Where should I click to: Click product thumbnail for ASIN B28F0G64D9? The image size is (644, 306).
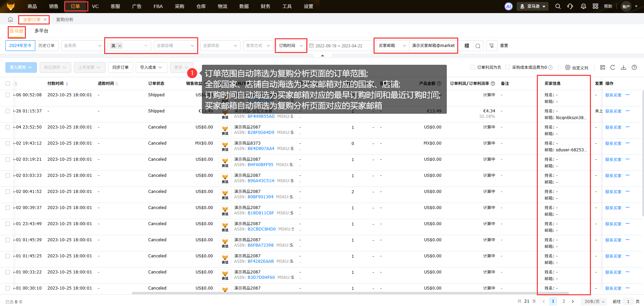point(225,130)
